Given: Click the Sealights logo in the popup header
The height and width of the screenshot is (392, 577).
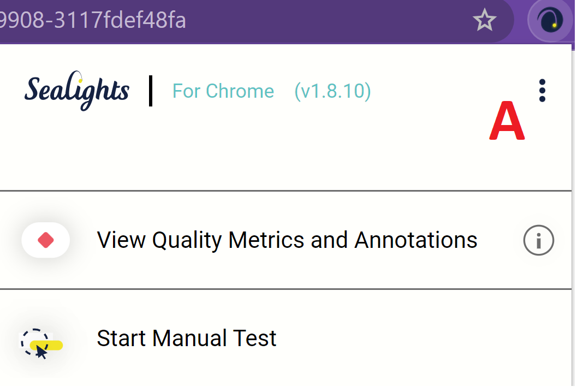Looking at the screenshot, I should tap(76, 90).
